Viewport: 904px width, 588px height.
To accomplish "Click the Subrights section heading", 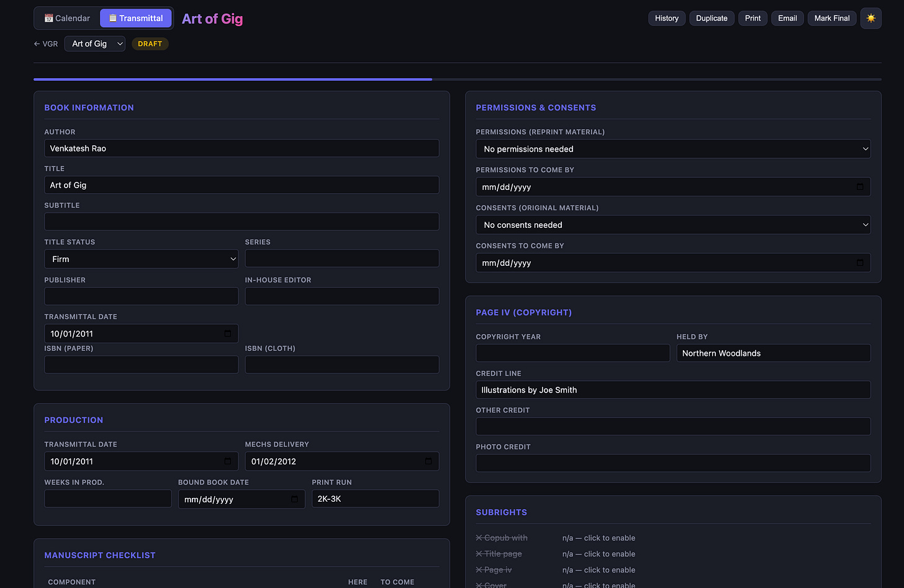I will (501, 512).
